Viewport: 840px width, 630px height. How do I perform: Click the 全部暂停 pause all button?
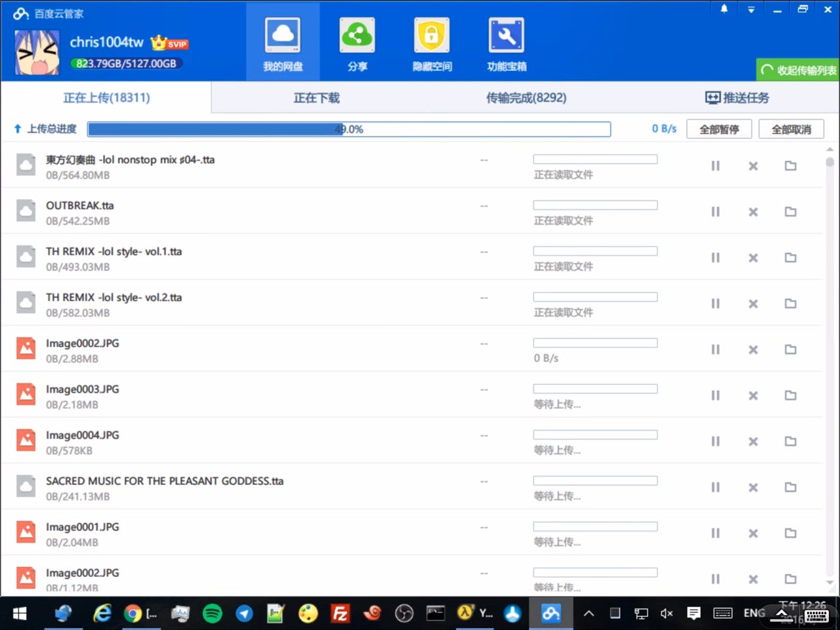(719, 129)
